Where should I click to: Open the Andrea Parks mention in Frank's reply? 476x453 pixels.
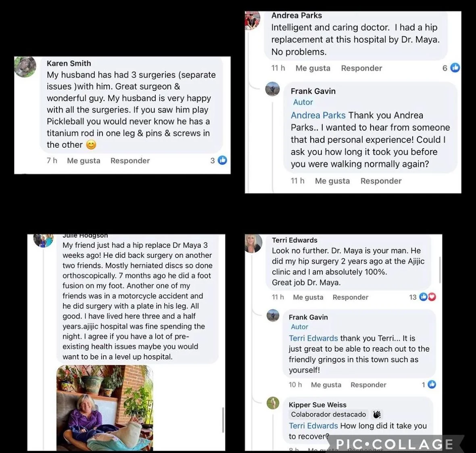click(x=318, y=115)
